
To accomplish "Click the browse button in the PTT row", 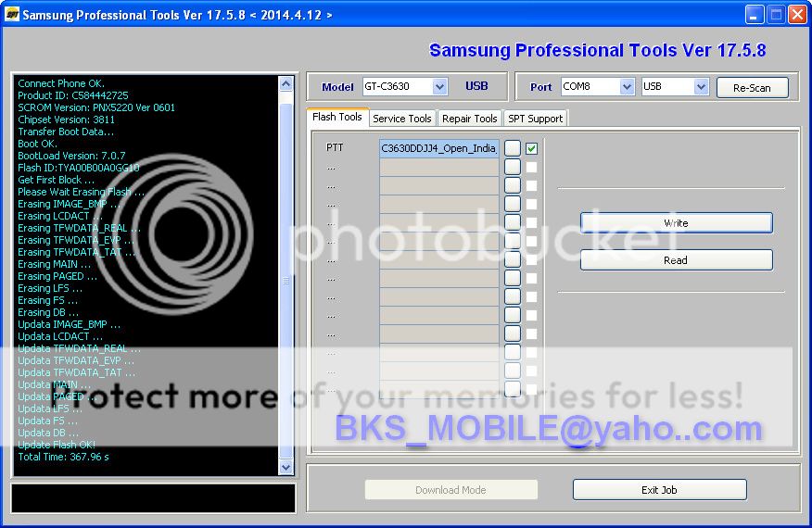I will 513,148.
